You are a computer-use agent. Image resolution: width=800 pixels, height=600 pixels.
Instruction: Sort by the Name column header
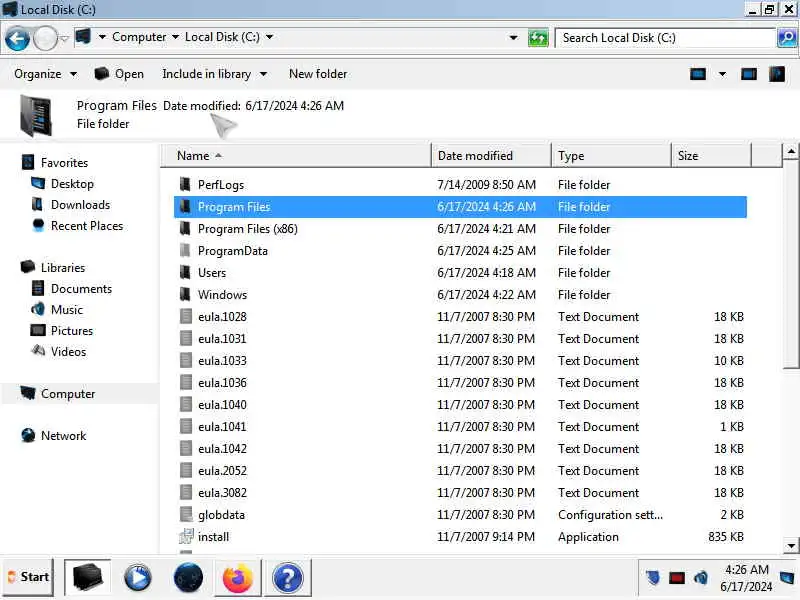296,156
